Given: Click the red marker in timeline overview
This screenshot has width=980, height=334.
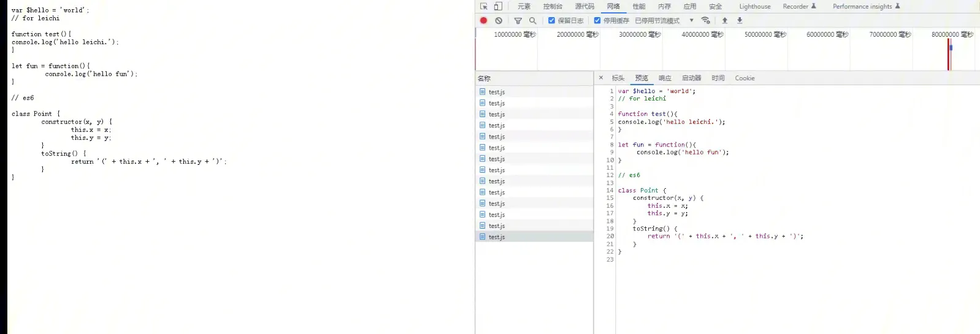Looking at the screenshot, I should pos(948,55).
